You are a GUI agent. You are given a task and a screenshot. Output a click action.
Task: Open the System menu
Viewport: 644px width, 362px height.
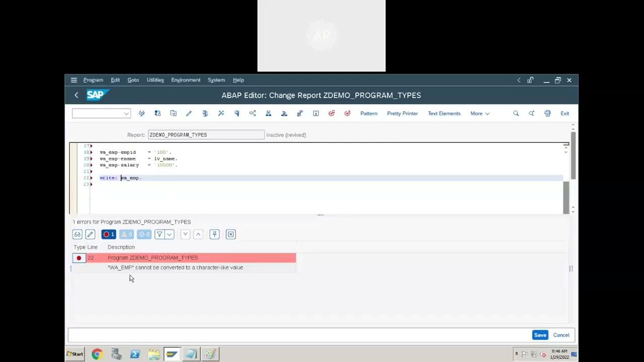(216, 80)
